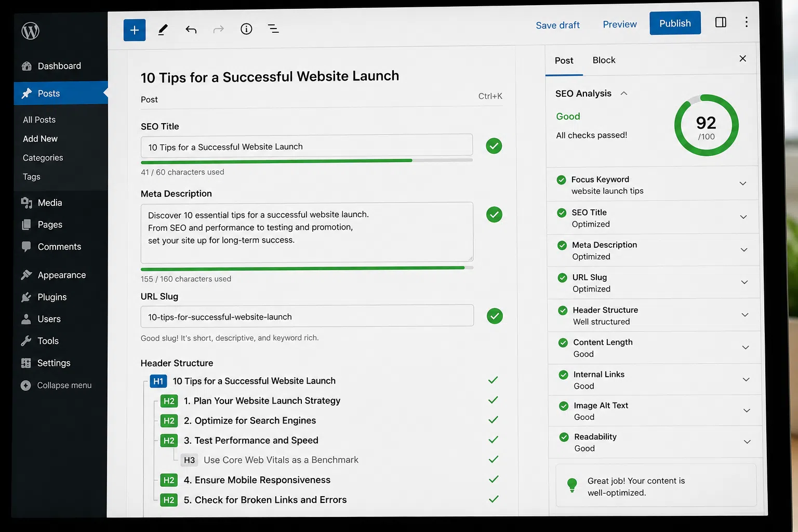Click the Dashboard gauge icon in the sidebar
Viewport: 798px width, 532px height.
pyautogui.click(x=27, y=66)
